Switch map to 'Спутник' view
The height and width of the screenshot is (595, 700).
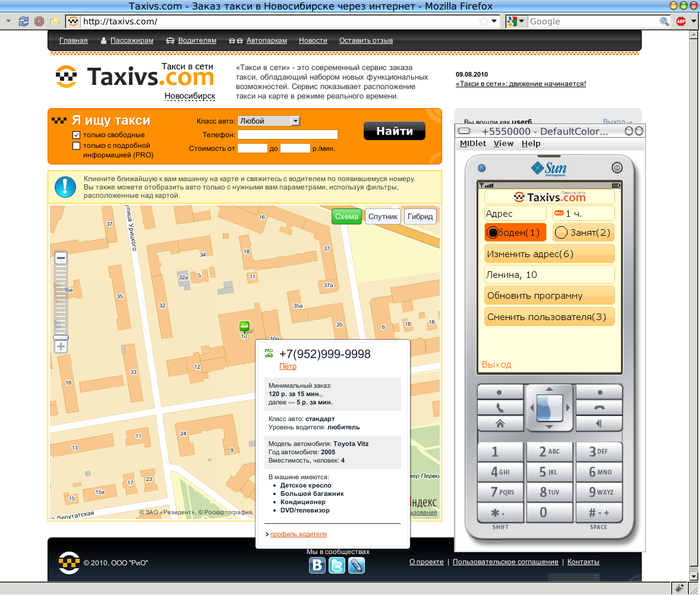coord(383,216)
